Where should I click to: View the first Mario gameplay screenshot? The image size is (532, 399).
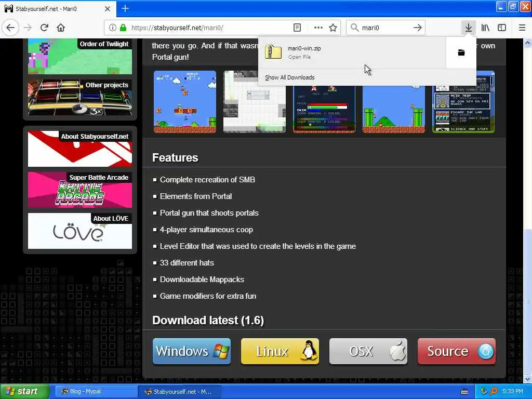point(185,102)
